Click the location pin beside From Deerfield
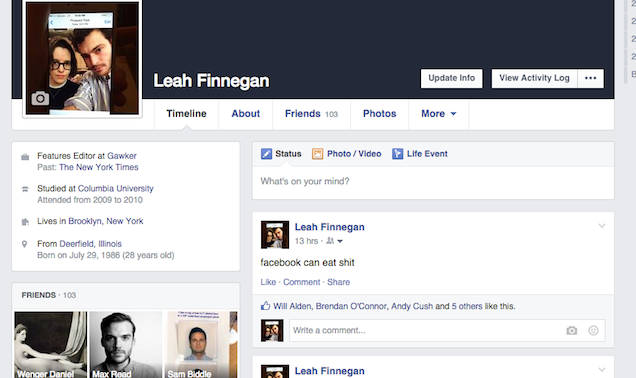Screen dimensions: 636x378 click(x=25, y=244)
